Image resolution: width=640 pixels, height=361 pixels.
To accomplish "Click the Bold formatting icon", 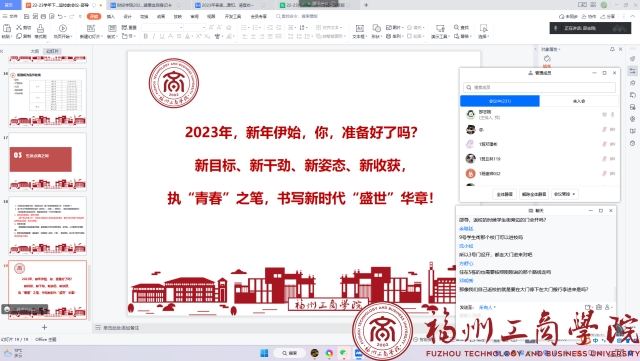I will point(146,36).
